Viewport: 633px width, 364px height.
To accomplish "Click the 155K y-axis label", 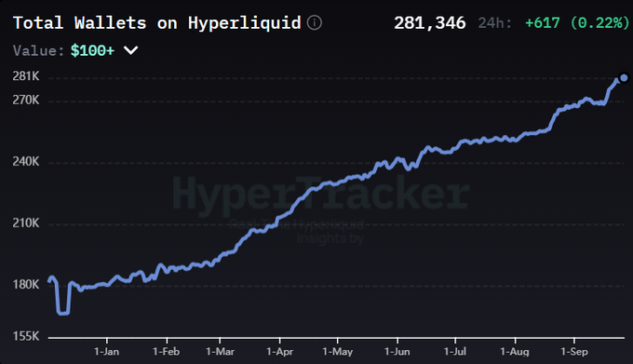I will [x=26, y=336].
